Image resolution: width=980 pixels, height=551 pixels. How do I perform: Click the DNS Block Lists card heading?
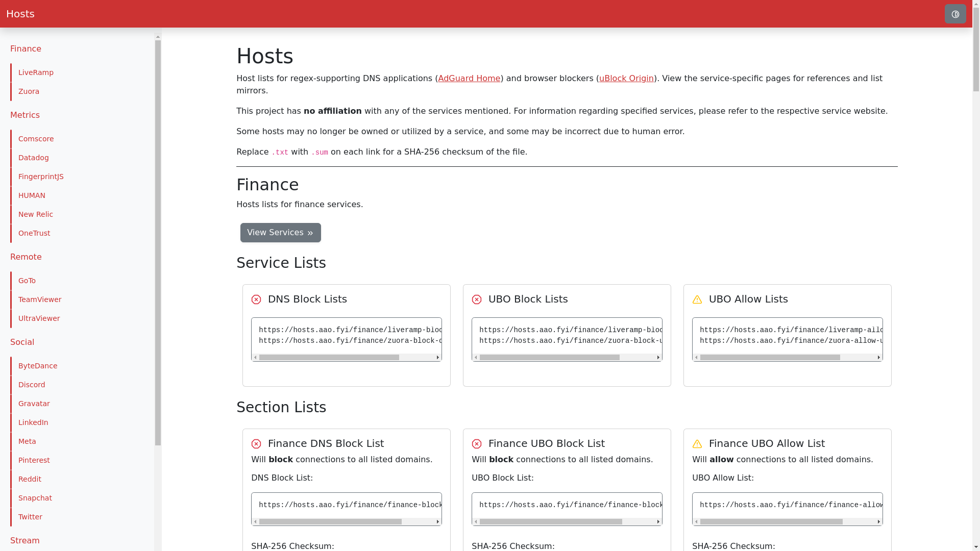click(307, 299)
